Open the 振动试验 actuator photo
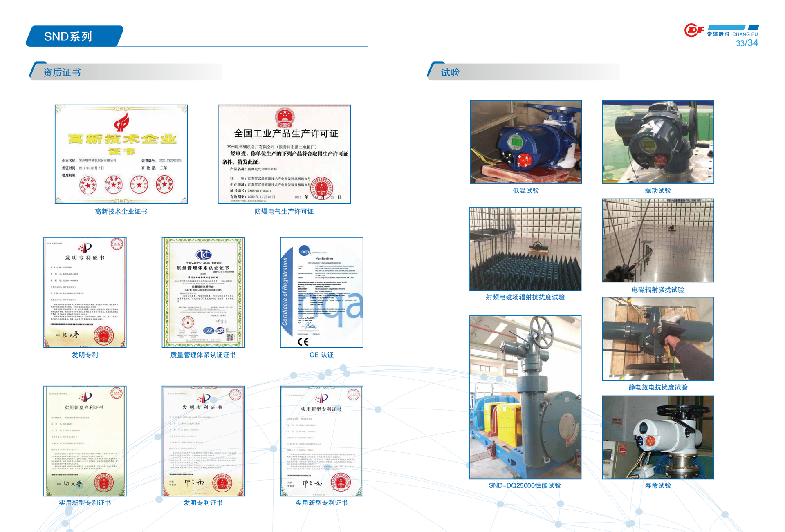This screenshot has height=532, width=785. (x=658, y=142)
